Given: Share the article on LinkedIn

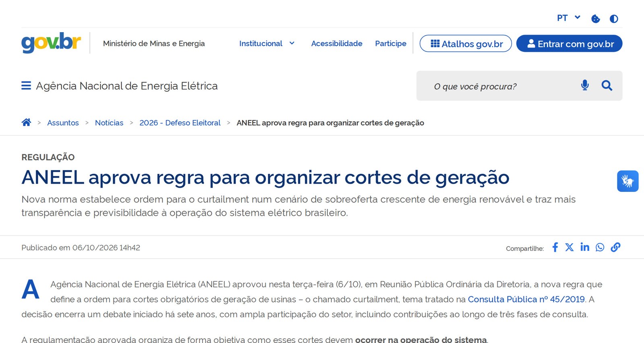Looking at the screenshot, I should coord(585,247).
